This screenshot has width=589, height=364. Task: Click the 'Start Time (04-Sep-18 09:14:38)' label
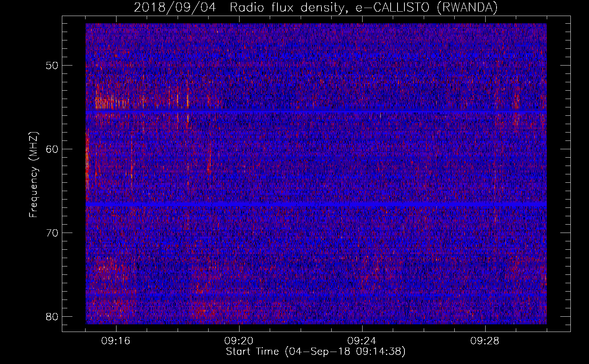[316, 352]
